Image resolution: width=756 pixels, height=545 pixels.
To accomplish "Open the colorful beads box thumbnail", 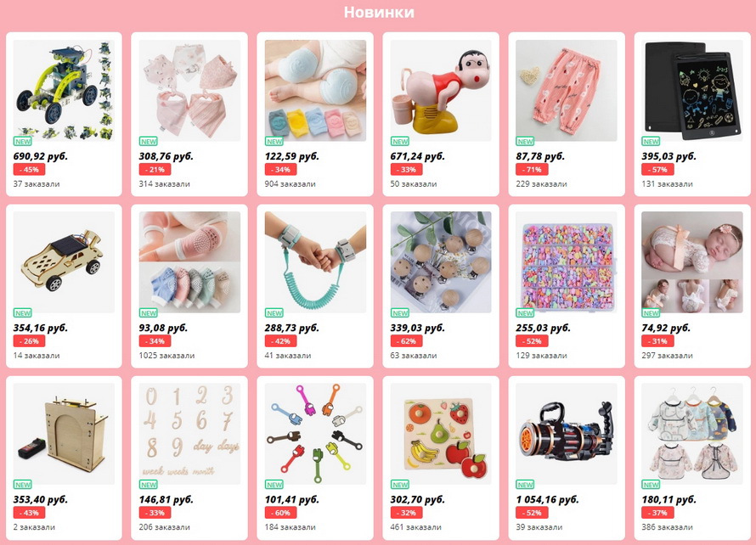I will click(567, 262).
